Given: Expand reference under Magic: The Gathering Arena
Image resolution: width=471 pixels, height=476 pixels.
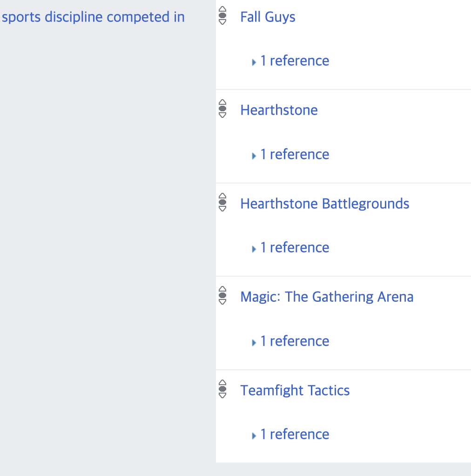Looking at the screenshot, I should (294, 341).
